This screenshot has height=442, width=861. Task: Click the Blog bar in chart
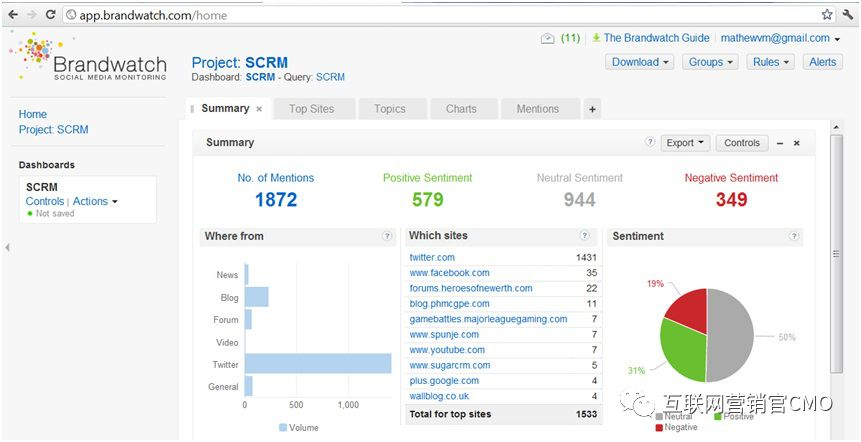click(x=256, y=296)
